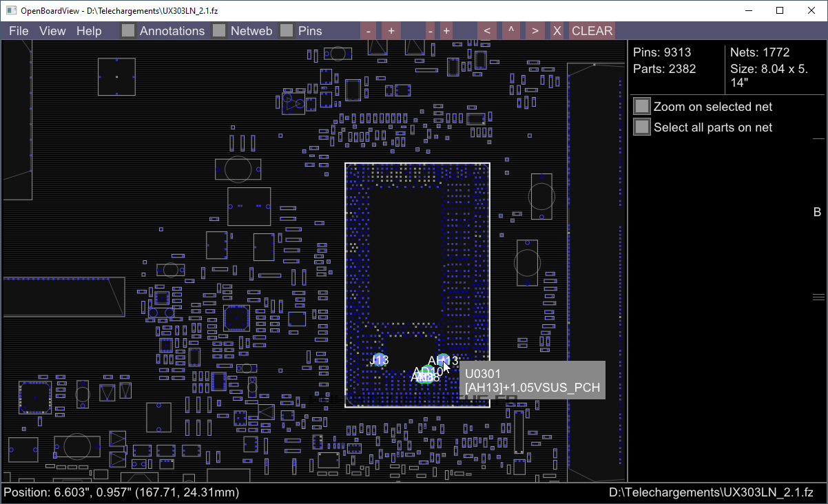Click the narrow minus button before the arrows
Image resolution: width=828 pixels, height=504 pixels.
coord(430,31)
